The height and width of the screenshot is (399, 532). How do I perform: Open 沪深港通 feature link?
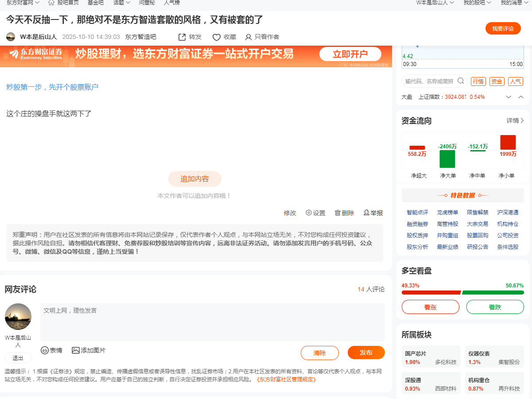(508, 213)
